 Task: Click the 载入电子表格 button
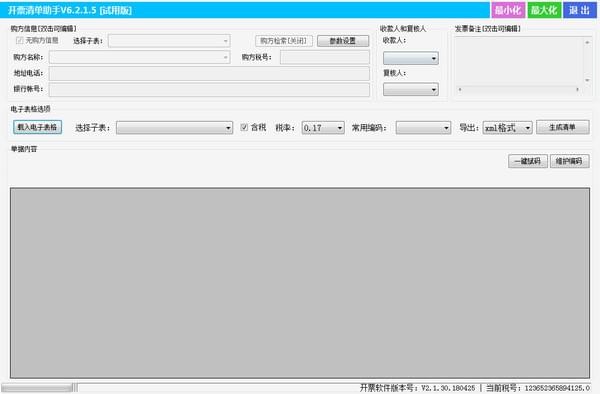point(38,127)
